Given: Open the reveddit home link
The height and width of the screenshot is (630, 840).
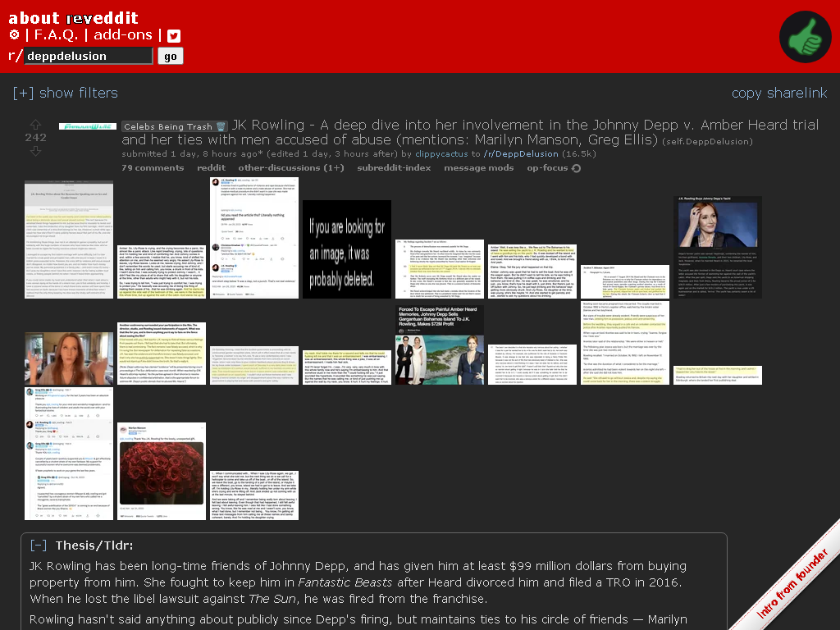Looking at the screenshot, I should pos(103,18).
